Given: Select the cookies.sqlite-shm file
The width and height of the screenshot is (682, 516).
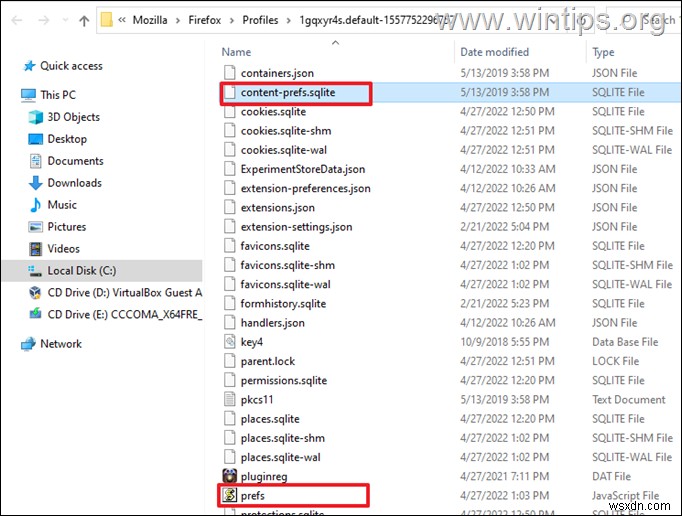Looking at the screenshot, I should tap(286, 131).
